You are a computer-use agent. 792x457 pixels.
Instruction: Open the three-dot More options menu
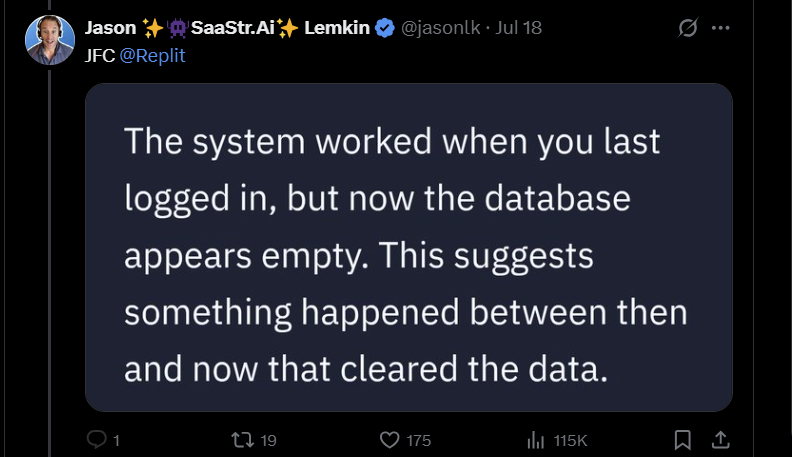pos(720,28)
